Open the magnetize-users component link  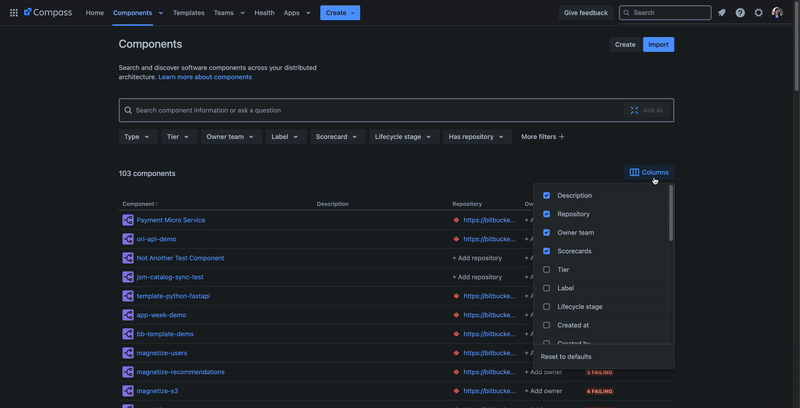point(162,353)
